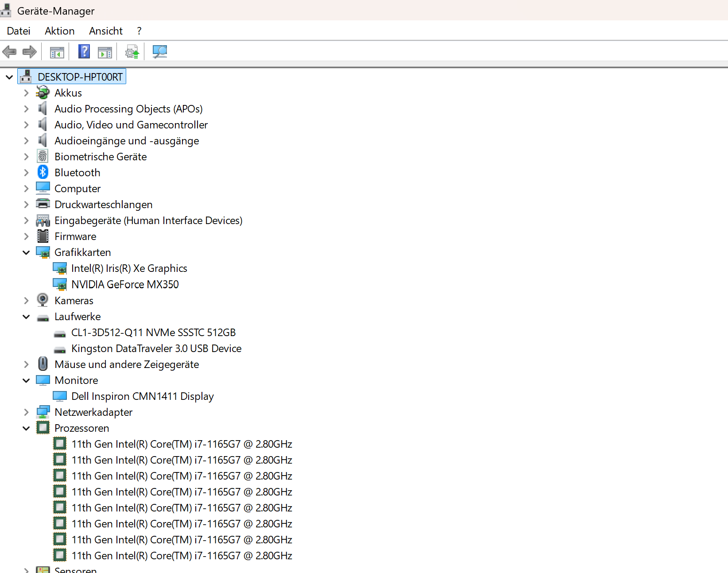This screenshot has width=728, height=573.
Task: Click the processor icon beside Prozessoren
Action: click(x=43, y=428)
